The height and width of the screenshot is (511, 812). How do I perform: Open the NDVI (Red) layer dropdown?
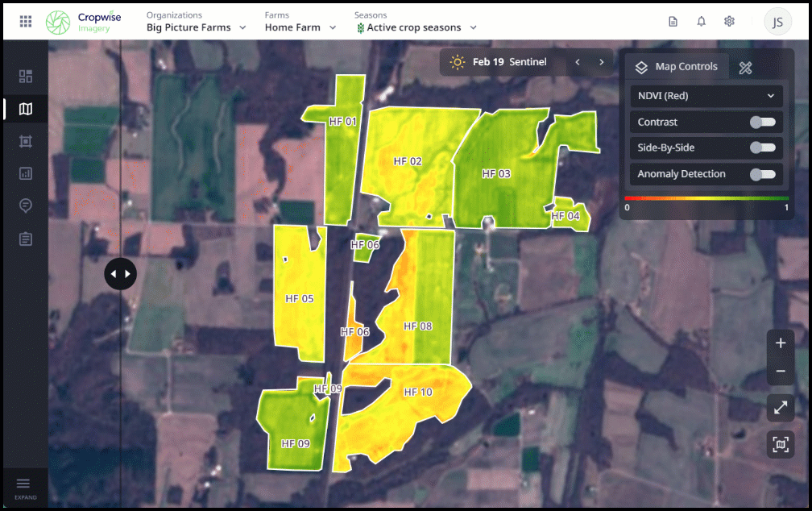(706, 96)
